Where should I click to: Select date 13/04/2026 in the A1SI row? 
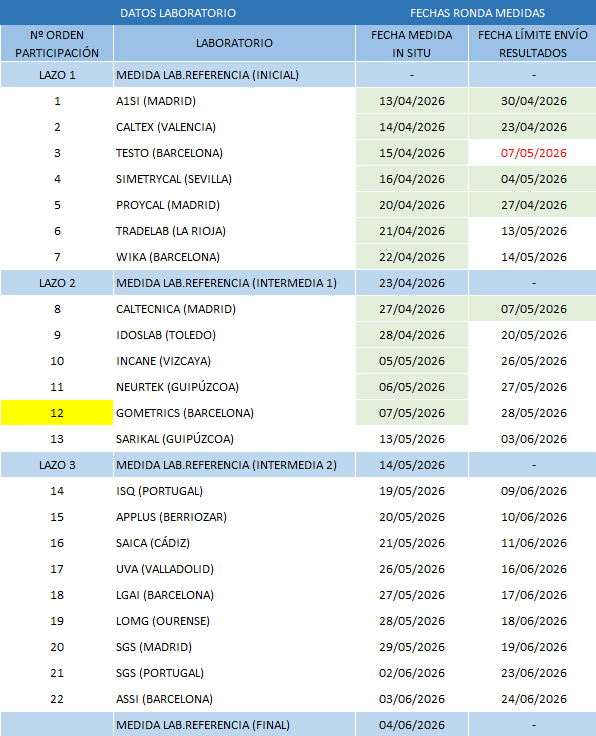click(412, 101)
